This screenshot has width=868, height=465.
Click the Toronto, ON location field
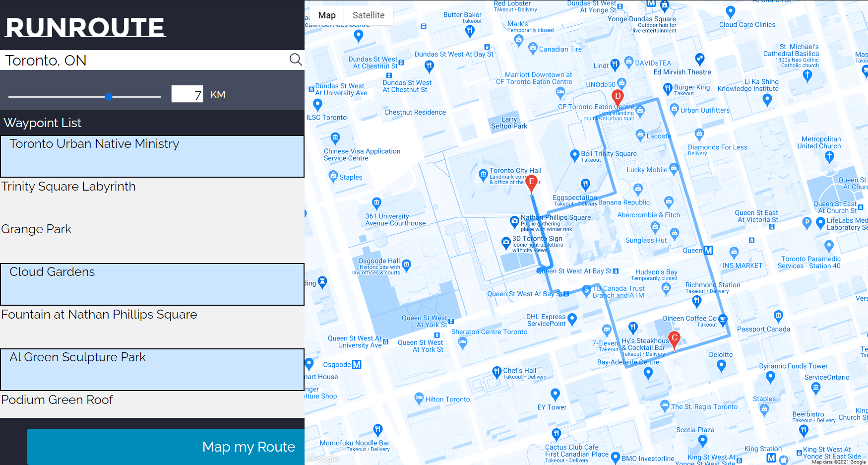[x=145, y=60]
